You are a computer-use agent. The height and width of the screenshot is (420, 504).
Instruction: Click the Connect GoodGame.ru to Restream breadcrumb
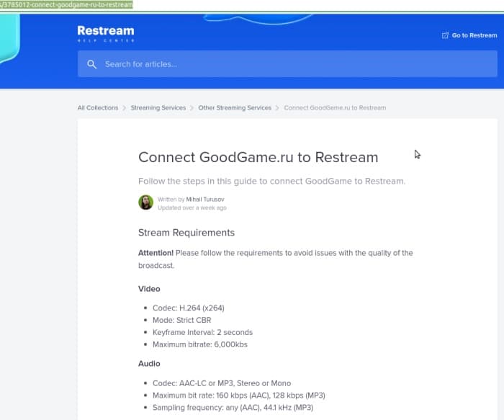[x=335, y=108]
